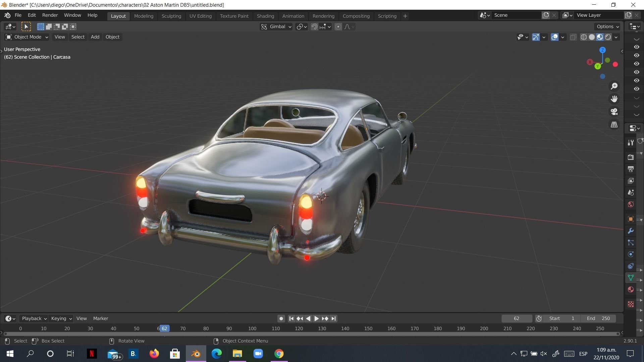Open the Object Mode dropdown
644x362 pixels.
point(27,37)
